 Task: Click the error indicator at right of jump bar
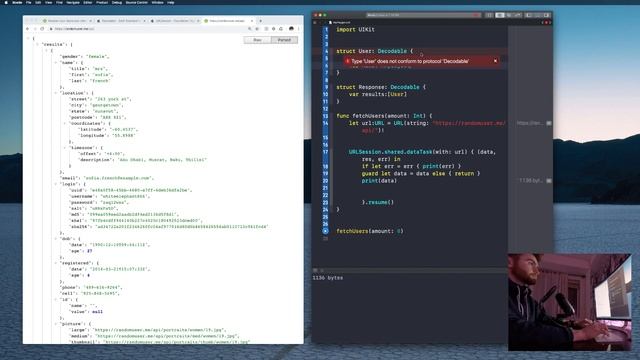pos(546,22)
